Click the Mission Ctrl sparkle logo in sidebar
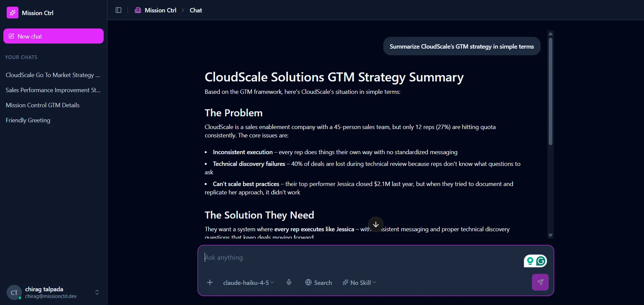The image size is (644, 305). [13, 13]
